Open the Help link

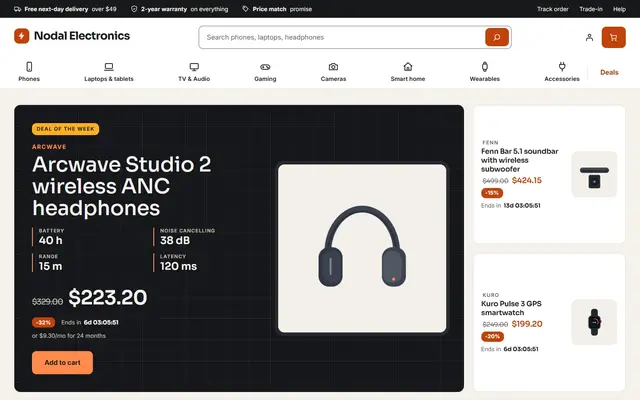click(619, 9)
